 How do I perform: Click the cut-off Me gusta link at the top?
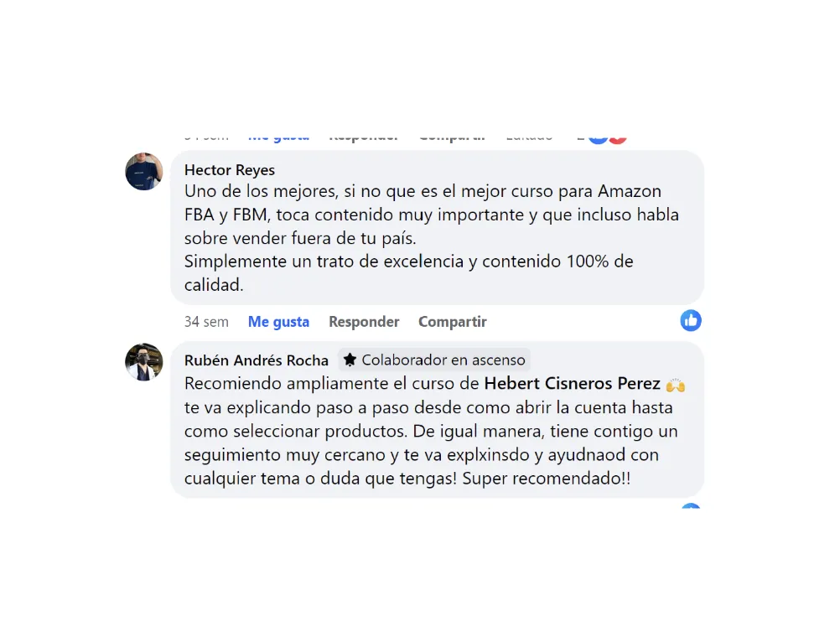[x=278, y=137]
